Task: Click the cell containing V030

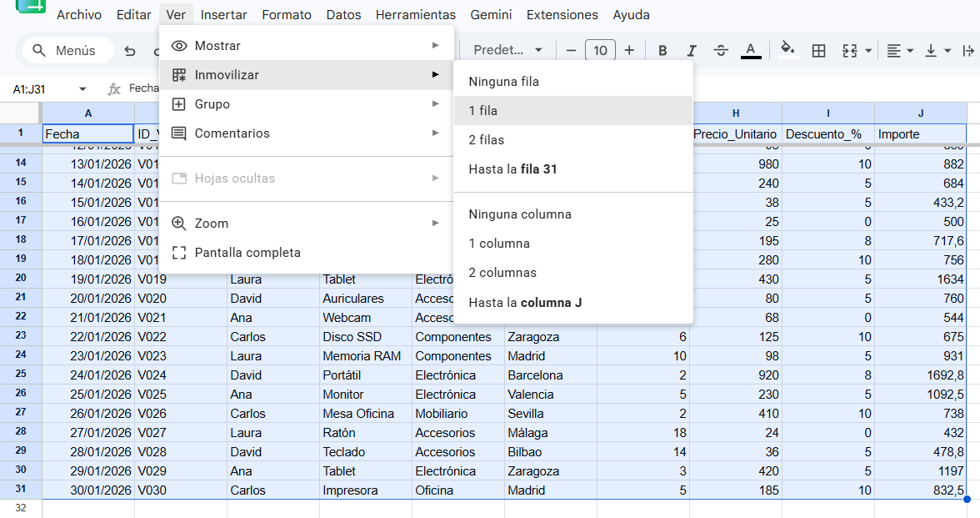Action: point(181,490)
